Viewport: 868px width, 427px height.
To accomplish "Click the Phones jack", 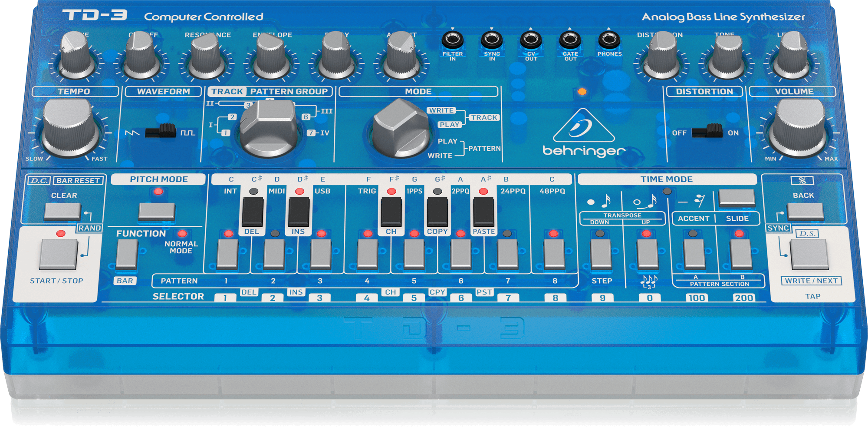I will (x=609, y=40).
